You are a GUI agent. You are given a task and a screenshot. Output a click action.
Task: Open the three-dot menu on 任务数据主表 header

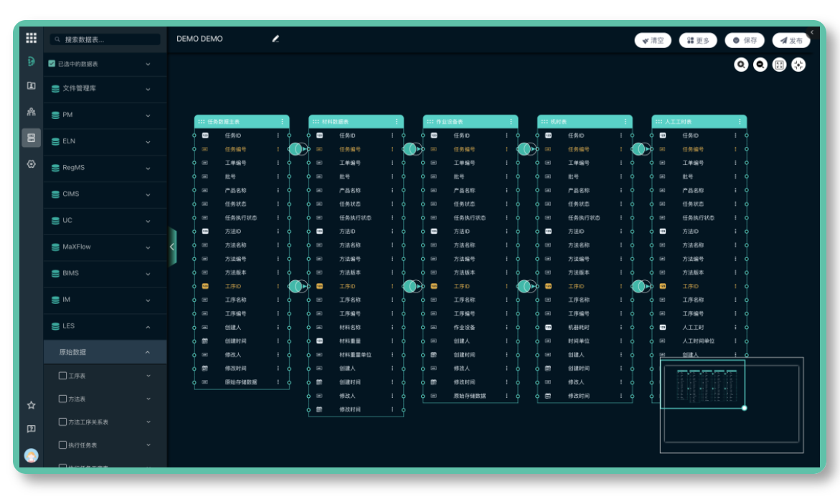282,122
